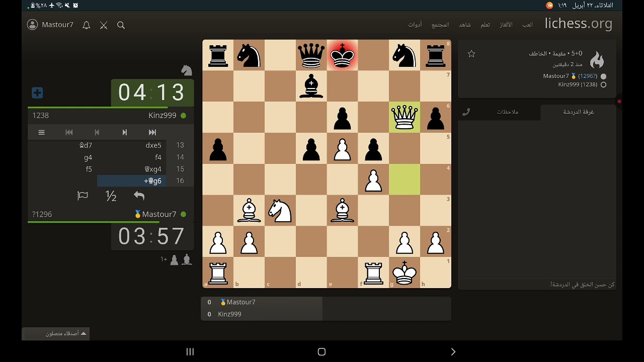
Task: Open the الألغاز (Puzzles) menu
Action: click(x=506, y=25)
